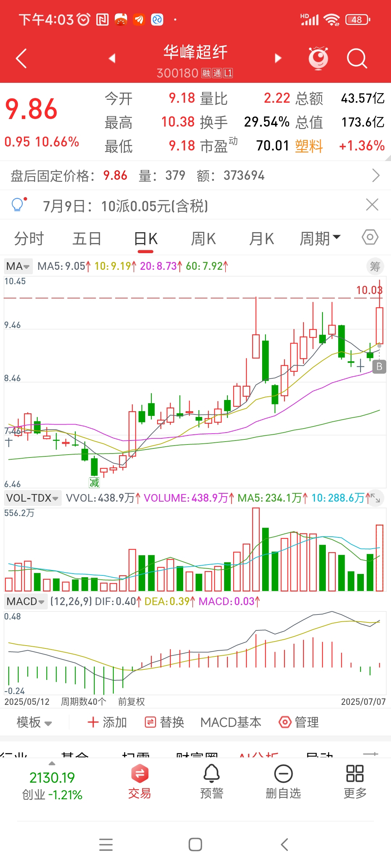Tap the 融 margin trading badge
The image size is (391, 868).
[x=206, y=73]
